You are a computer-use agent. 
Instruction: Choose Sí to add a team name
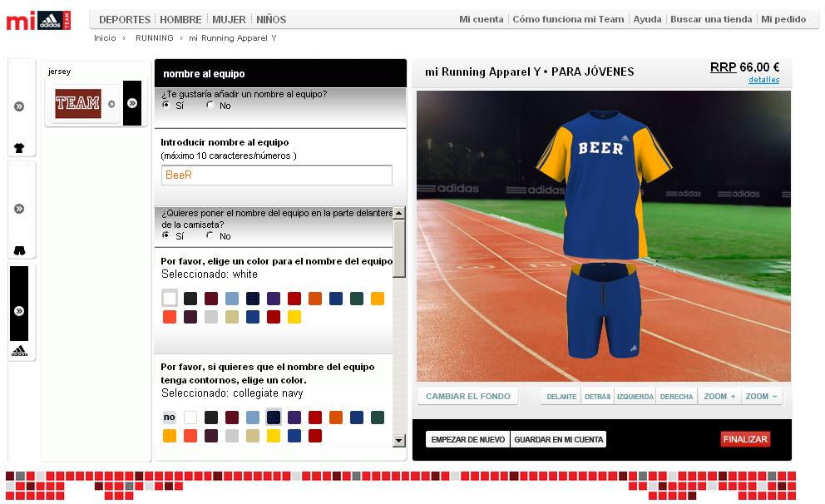166,106
